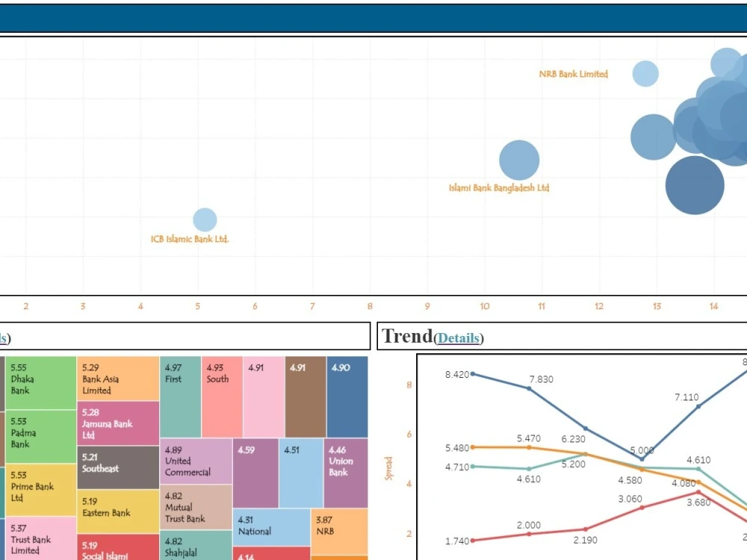Select the dark blue 4.90 cell
Screen dimensions: 747x560
point(347,396)
